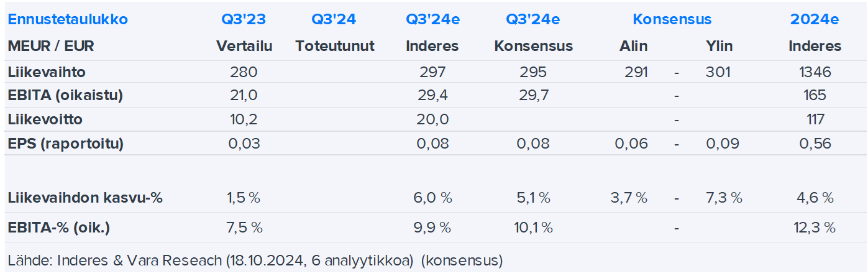The height and width of the screenshot is (276, 868).
Task: Click the Lähde source footnote text
Action: [x=255, y=260]
